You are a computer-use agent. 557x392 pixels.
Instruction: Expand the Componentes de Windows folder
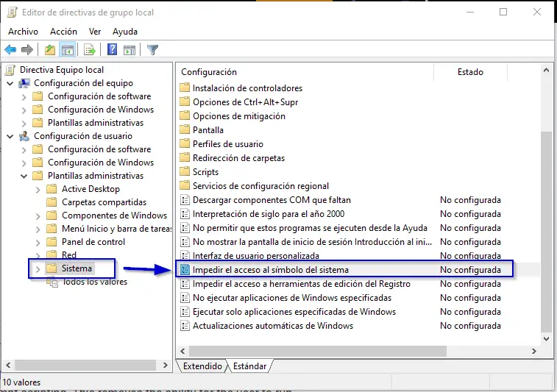(x=38, y=215)
